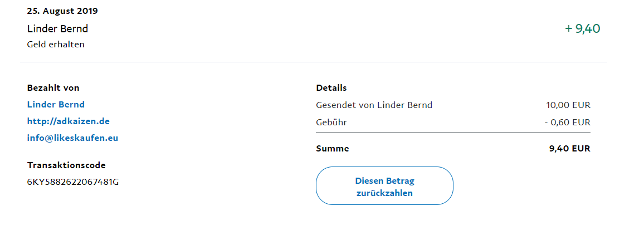Click the 'Geld erhalten' status text
This screenshot has width=644, height=230.
pos(56,45)
